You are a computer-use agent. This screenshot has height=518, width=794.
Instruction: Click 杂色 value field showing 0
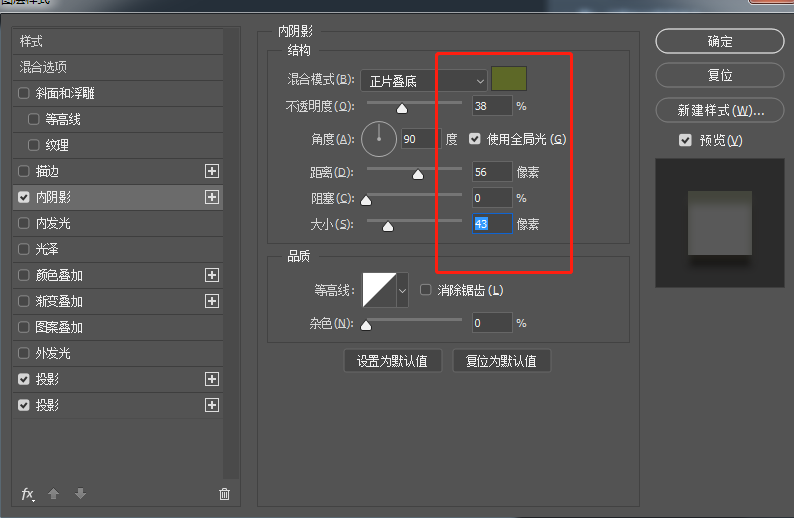click(492, 323)
